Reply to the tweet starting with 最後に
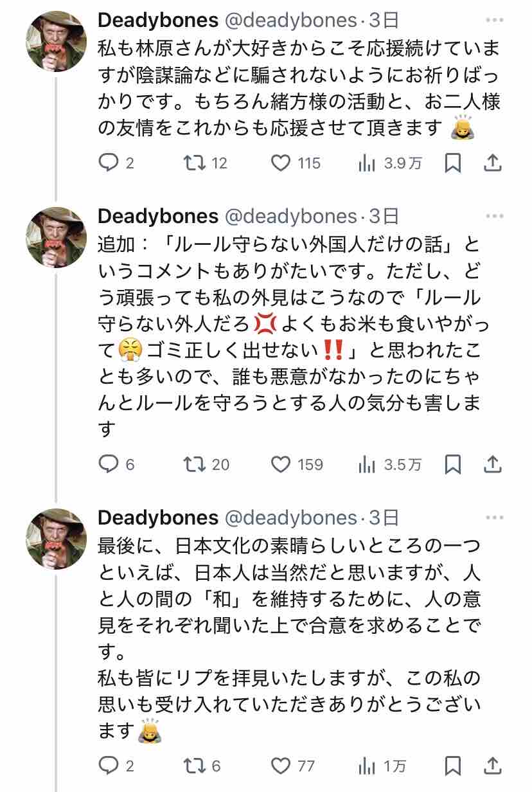This screenshot has height=792, width=532. pyautogui.click(x=109, y=766)
